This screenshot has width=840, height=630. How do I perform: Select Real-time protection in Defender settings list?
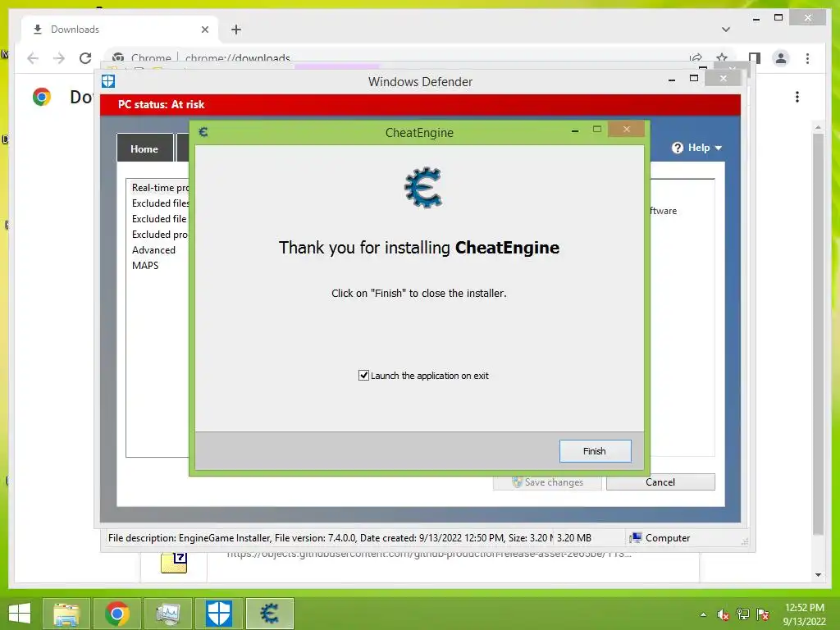tap(160, 188)
